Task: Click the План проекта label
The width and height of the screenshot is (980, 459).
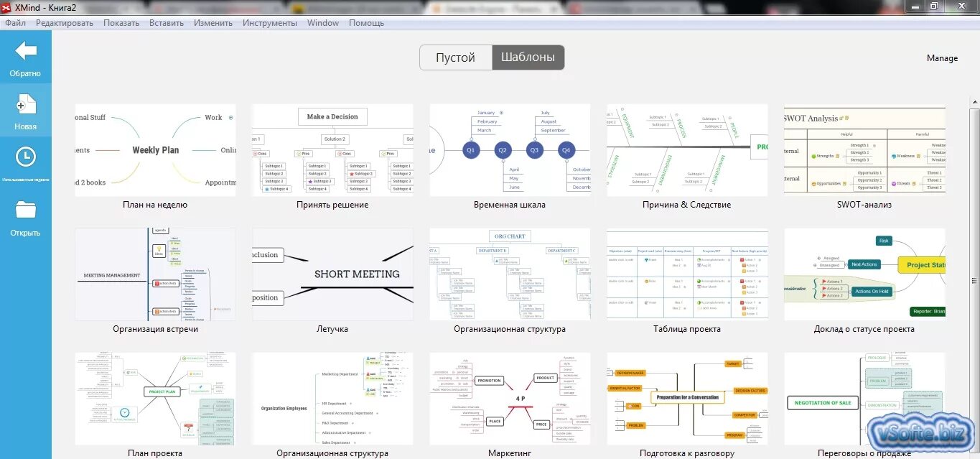Action: pyautogui.click(x=155, y=453)
